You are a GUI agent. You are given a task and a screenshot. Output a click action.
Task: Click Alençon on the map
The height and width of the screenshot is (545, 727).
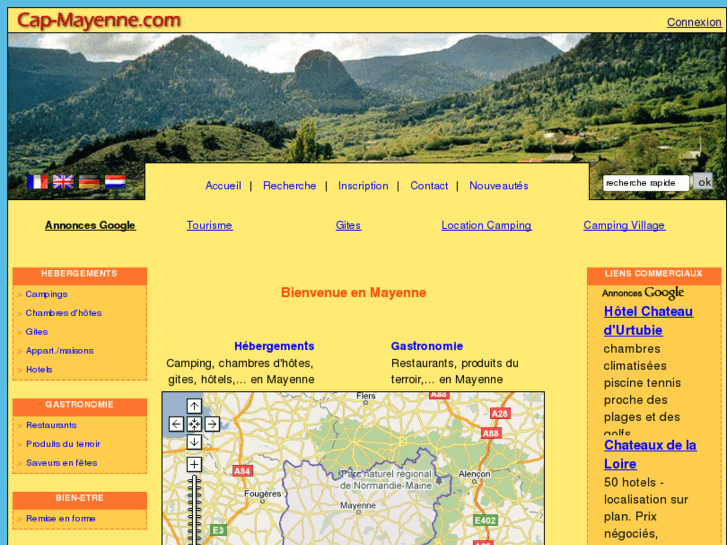pos(474,474)
